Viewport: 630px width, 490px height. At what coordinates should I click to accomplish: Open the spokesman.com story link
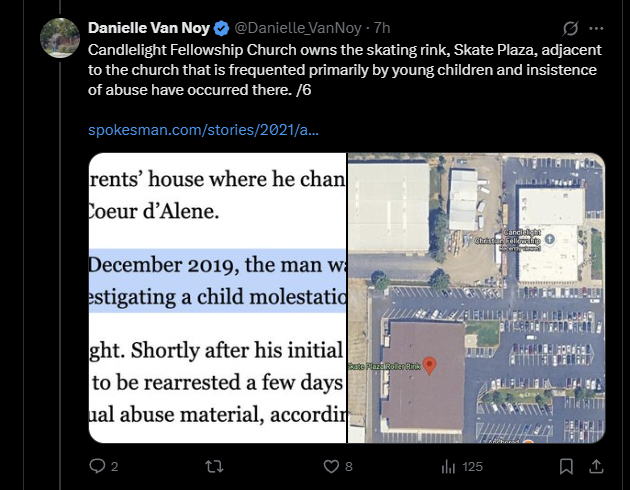[x=203, y=130]
